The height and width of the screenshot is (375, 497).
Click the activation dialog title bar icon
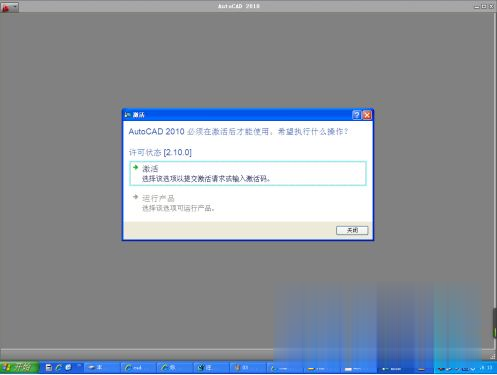tap(127, 115)
